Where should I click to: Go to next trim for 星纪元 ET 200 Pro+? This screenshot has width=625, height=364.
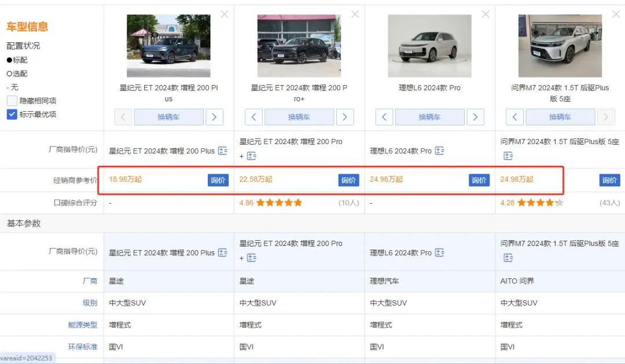345,117
